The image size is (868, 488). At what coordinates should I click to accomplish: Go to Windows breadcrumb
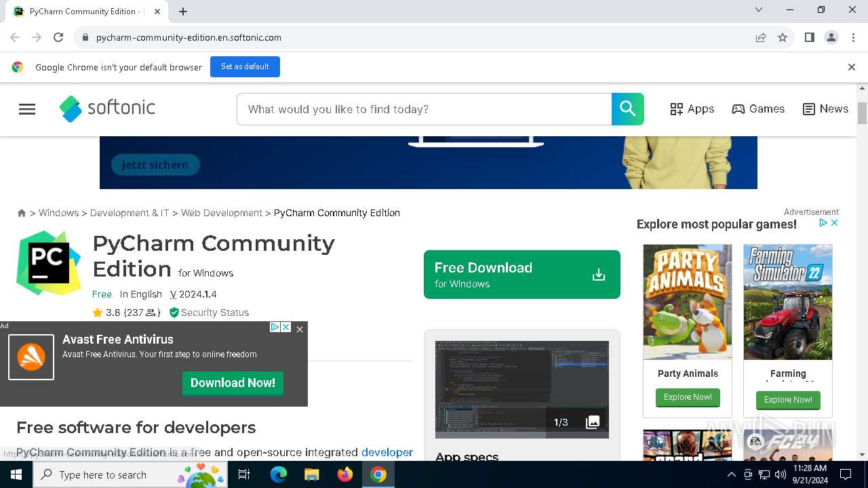[58, 213]
